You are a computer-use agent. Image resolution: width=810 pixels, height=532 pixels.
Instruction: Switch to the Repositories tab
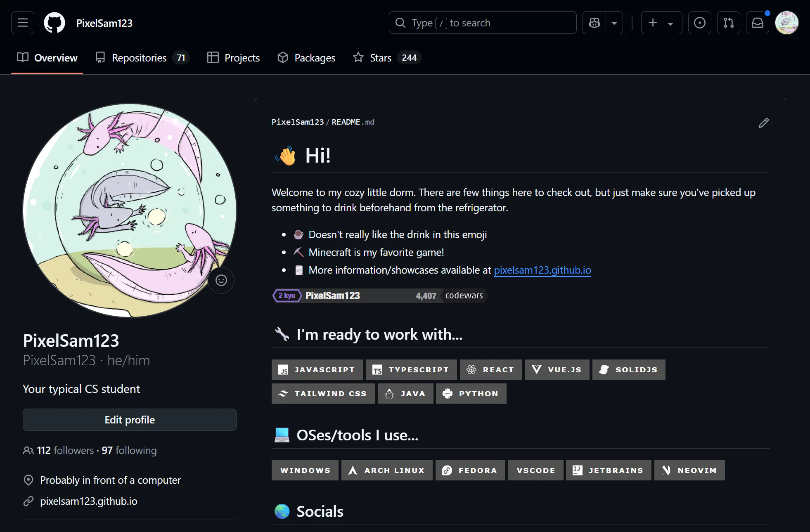click(x=142, y=58)
